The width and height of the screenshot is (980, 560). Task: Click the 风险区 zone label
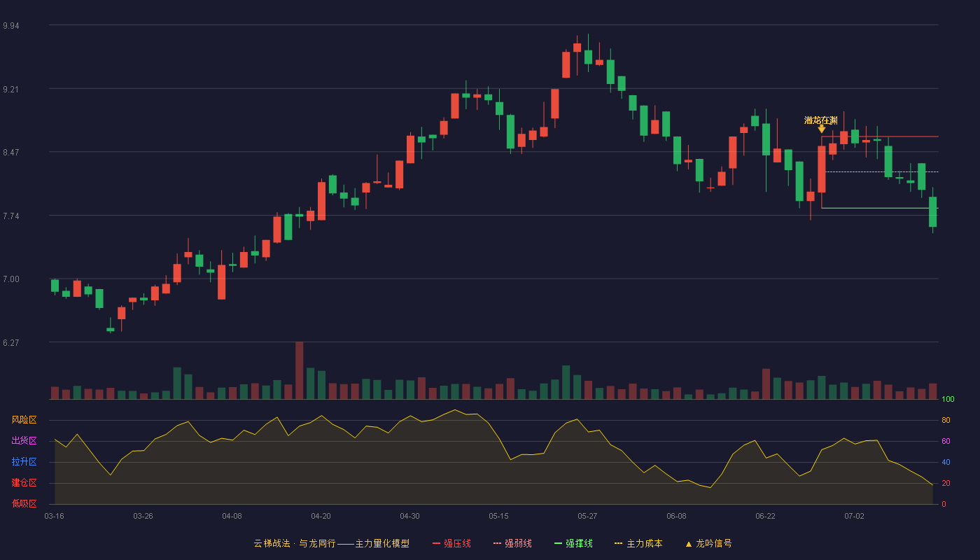pyautogui.click(x=24, y=420)
